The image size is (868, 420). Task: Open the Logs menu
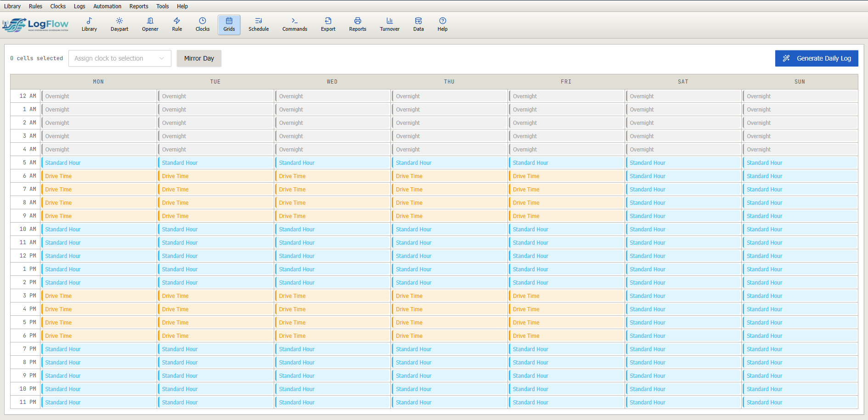point(79,6)
